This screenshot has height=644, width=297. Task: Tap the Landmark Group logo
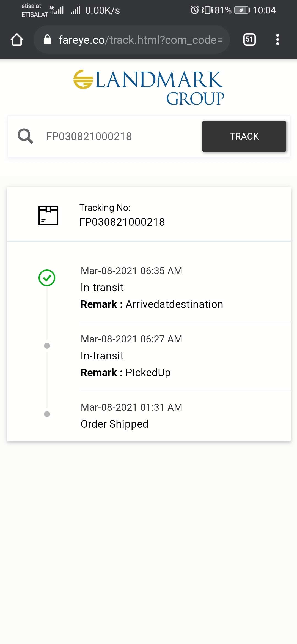click(x=148, y=88)
